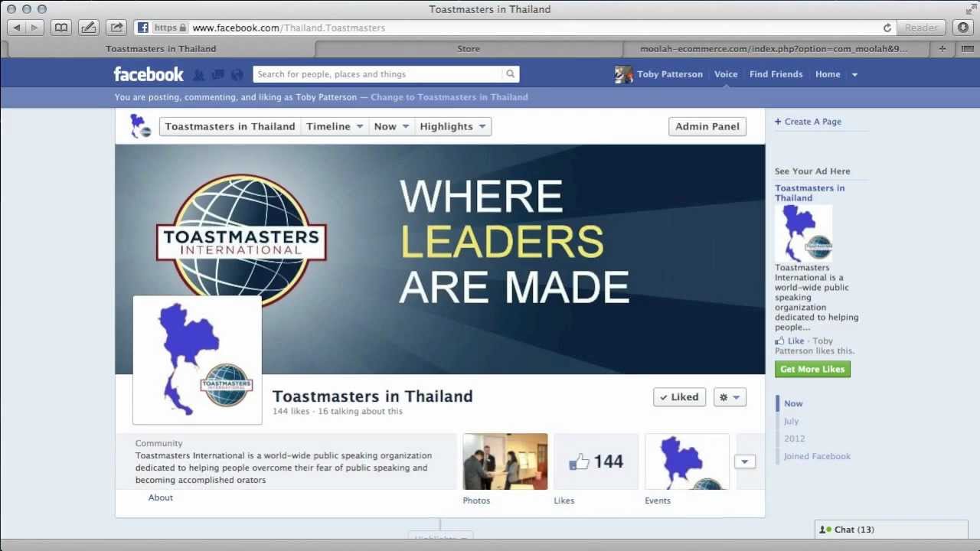Open the friend requests icon
This screenshot has height=551, width=980.
coord(199,74)
